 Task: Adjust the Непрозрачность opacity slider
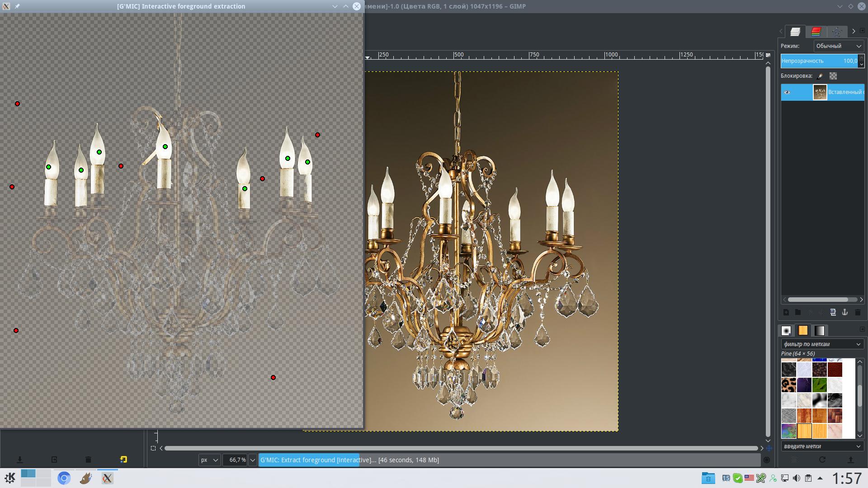(819, 61)
